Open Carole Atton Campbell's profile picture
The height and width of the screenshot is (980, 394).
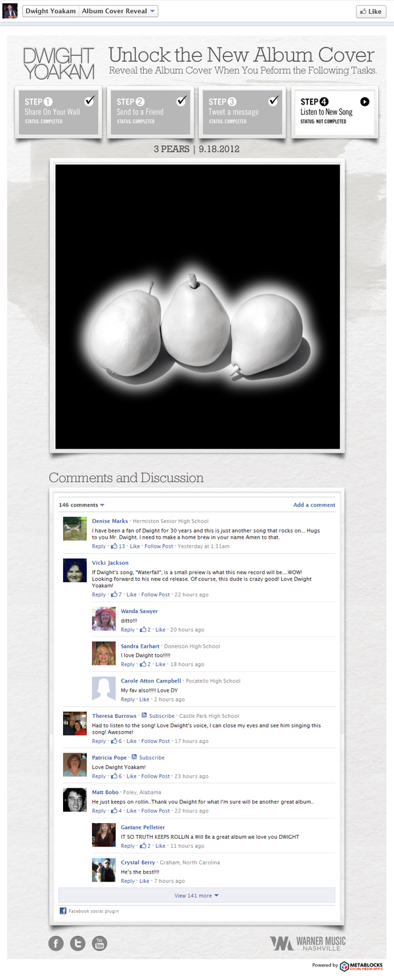(104, 688)
